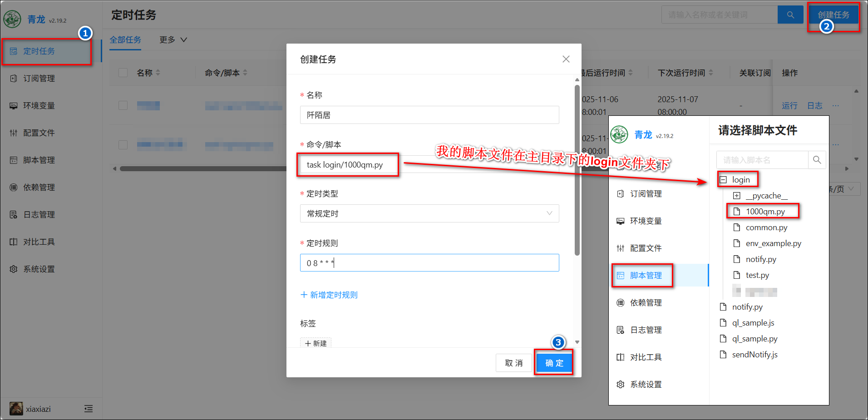The image size is (868, 420).
Task: Check the first task row checkbox
Action: point(123,105)
